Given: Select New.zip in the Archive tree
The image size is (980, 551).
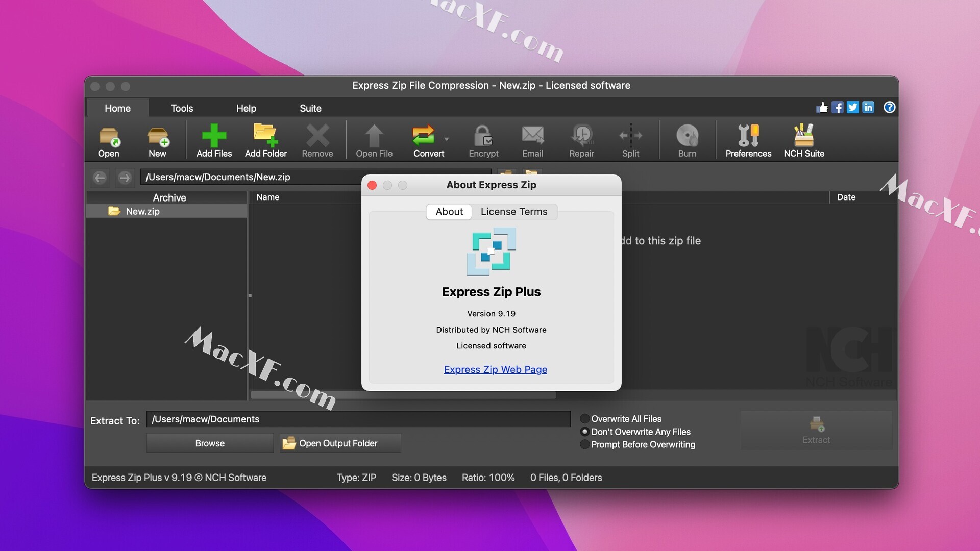Looking at the screenshot, I should pyautogui.click(x=166, y=211).
